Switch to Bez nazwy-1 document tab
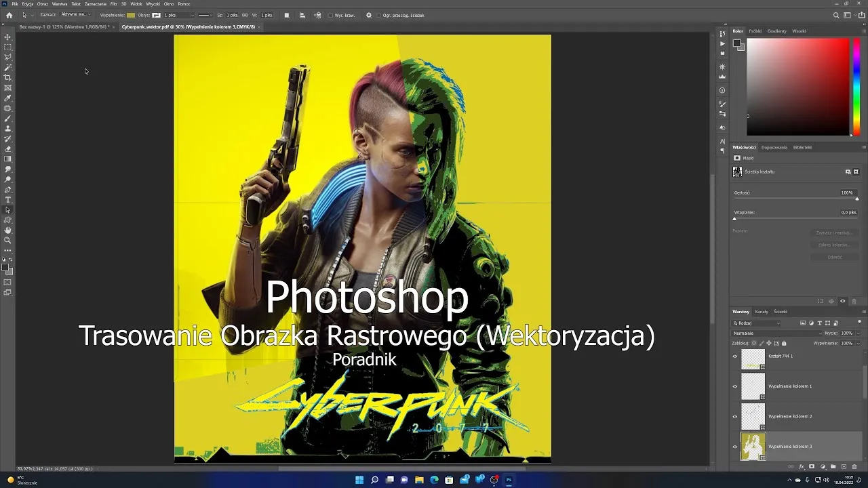 point(64,27)
